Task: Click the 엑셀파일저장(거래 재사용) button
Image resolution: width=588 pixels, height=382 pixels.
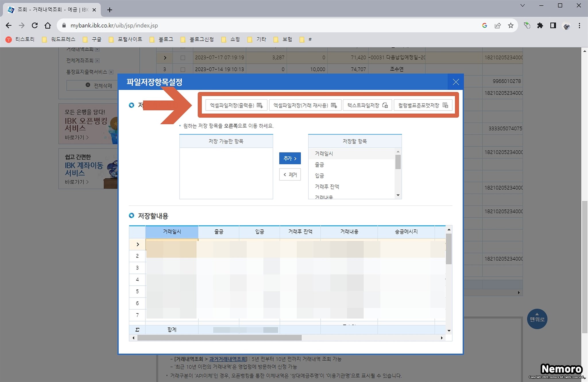Action: pos(305,105)
